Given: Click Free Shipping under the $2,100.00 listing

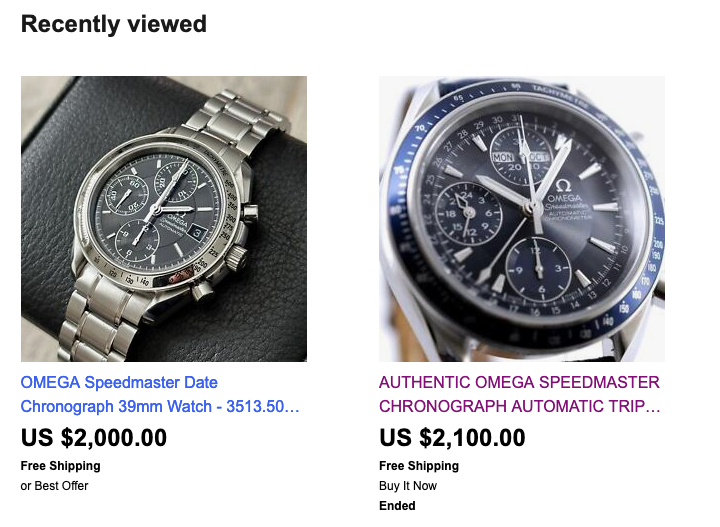Looking at the screenshot, I should coord(418,466).
